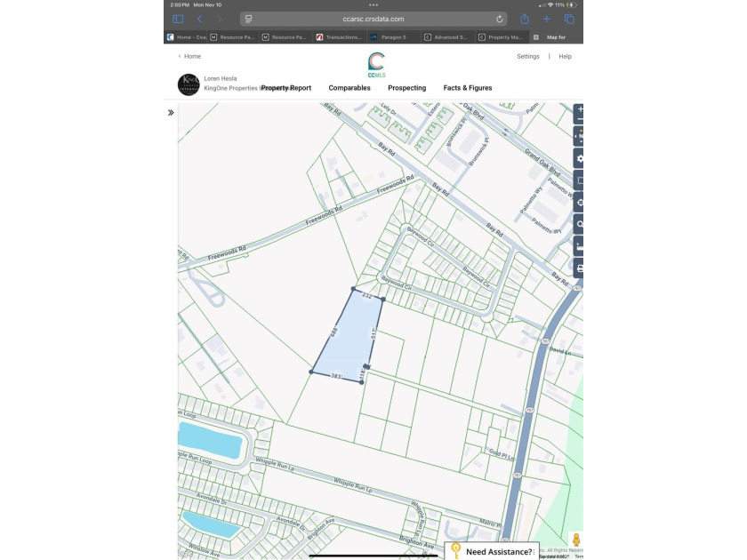Activate the locate crosshair tool

pyautogui.click(x=579, y=203)
